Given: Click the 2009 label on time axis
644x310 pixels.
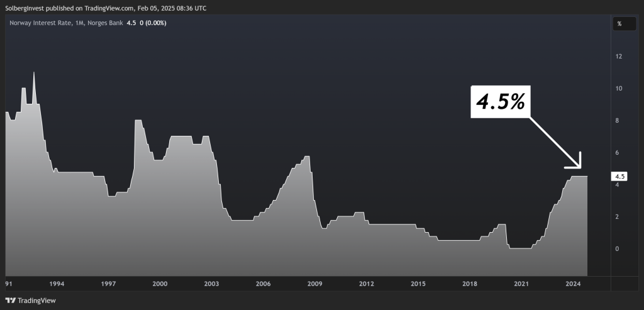Looking at the screenshot, I should [314, 284].
